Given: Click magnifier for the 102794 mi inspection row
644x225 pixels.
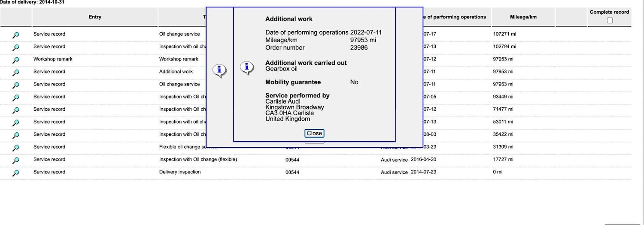Looking at the screenshot, I should pos(16,47).
